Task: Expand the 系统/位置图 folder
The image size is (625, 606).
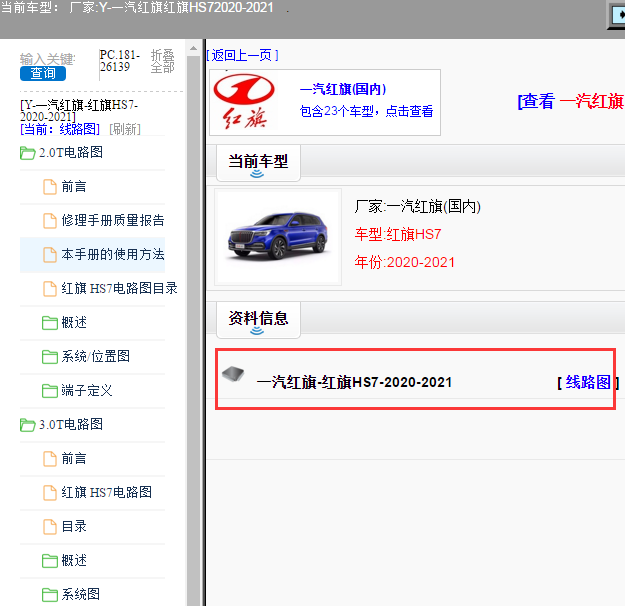Action: point(96,356)
